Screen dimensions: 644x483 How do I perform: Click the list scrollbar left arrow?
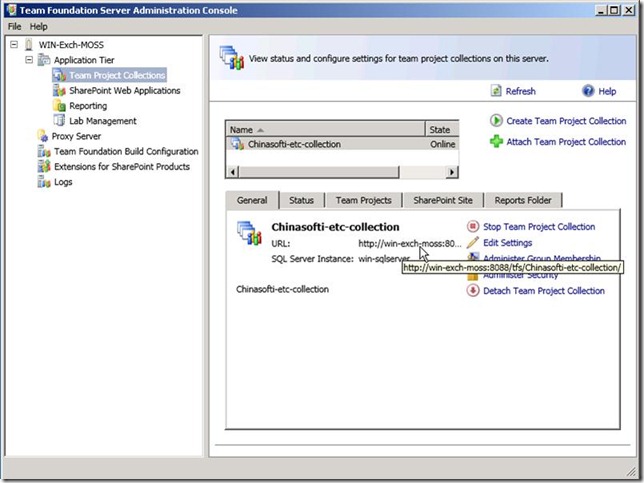(x=233, y=172)
